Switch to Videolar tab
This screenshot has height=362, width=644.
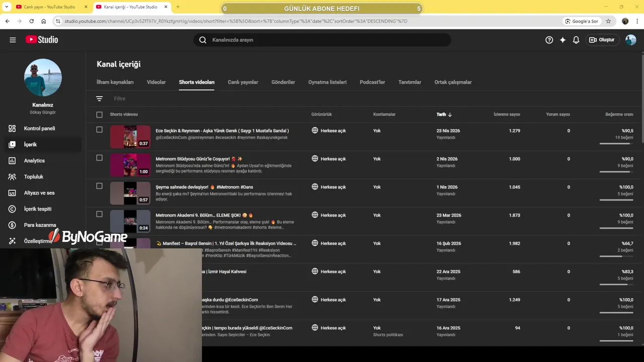[x=156, y=82]
